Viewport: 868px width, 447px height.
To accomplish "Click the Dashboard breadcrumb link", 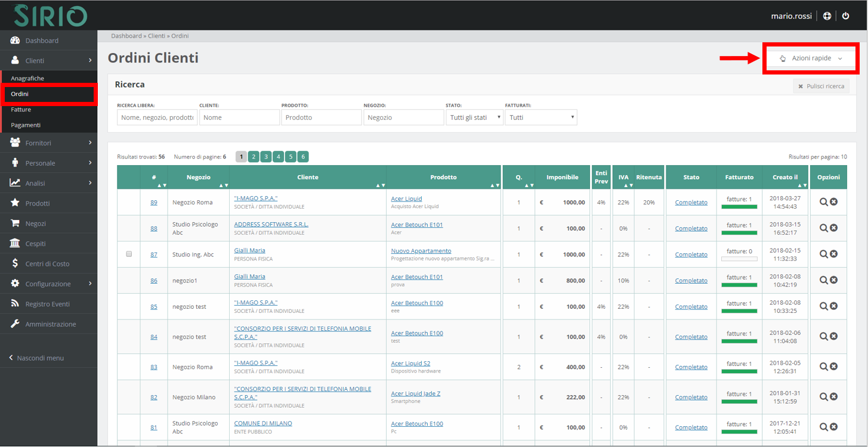I will (126, 36).
